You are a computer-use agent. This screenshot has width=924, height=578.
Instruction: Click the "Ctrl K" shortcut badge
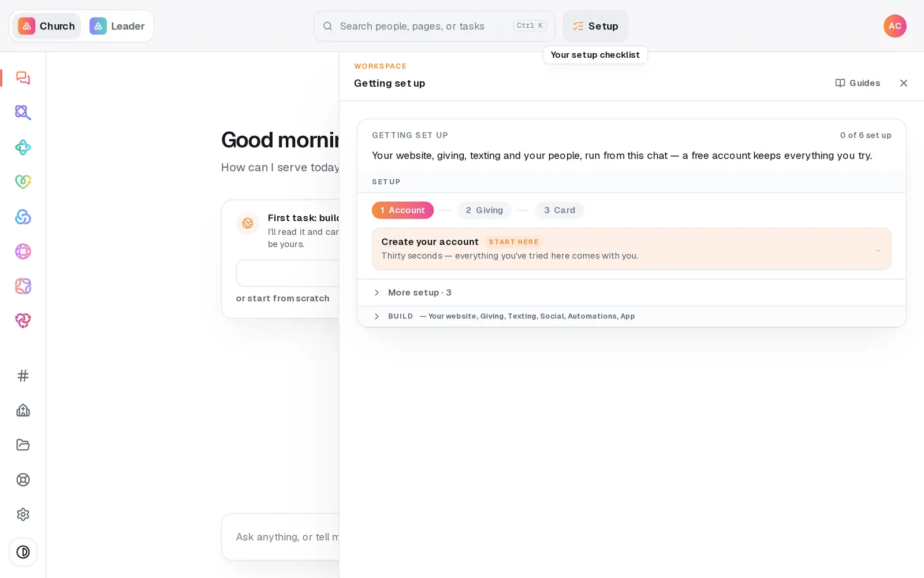click(x=530, y=25)
